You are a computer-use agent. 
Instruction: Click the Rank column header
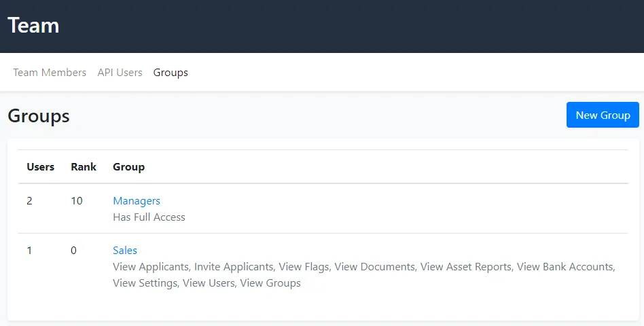click(x=84, y=167)
